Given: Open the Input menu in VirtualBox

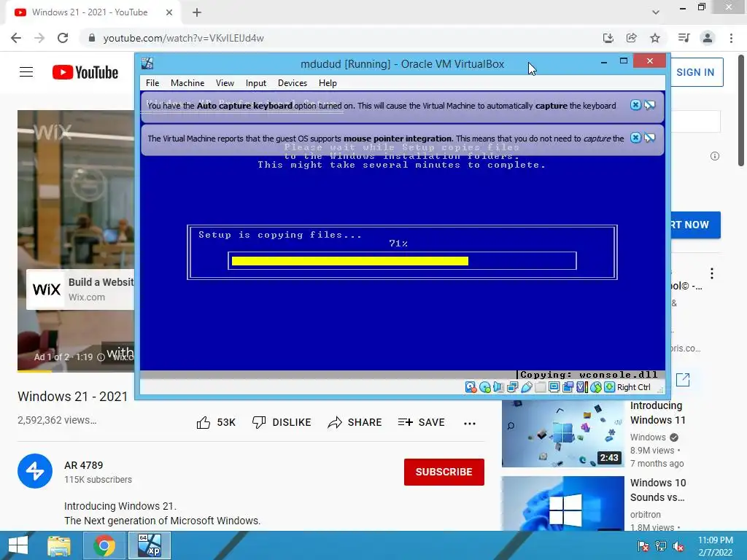Looking at the screenshot, I should pyautogui.click(x=256, y=83).
